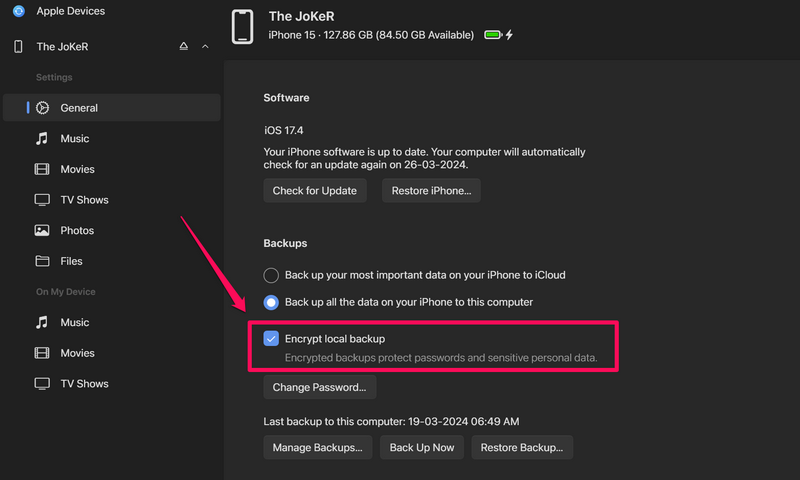Click the Photos icon in the sidebar
Image resolution: width=800 pixels, height=480 pixels.
point(42,231)
